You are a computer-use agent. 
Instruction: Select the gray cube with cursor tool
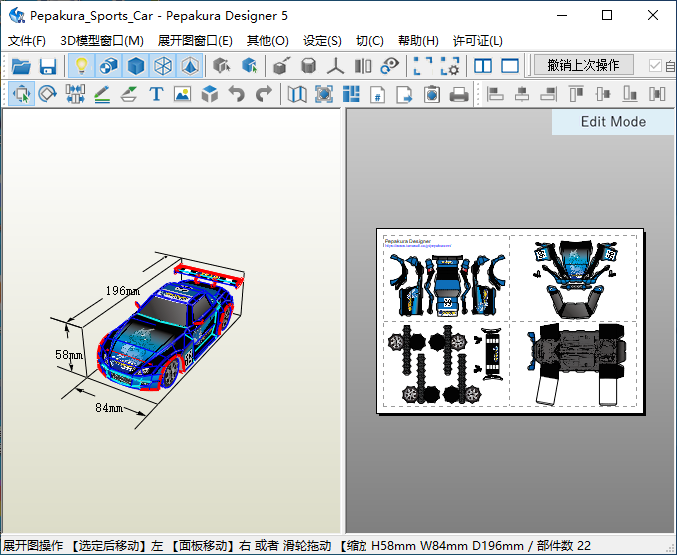[x=222, y=66]
